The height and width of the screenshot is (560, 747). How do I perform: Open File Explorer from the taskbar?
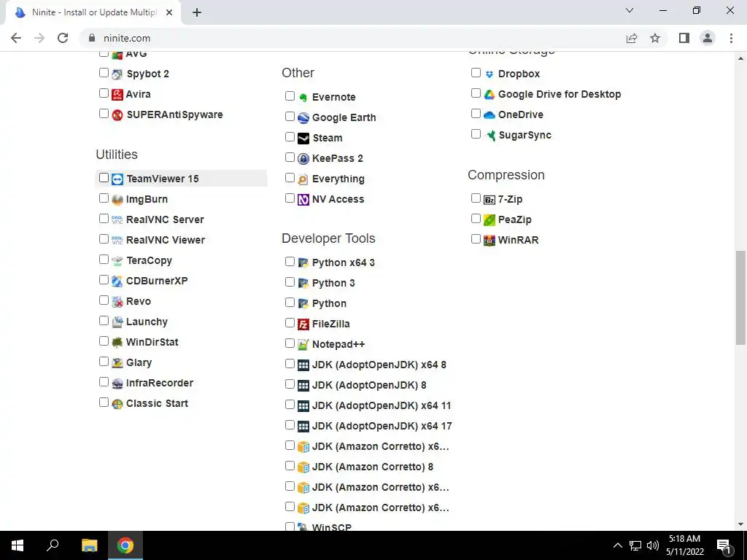89,545
